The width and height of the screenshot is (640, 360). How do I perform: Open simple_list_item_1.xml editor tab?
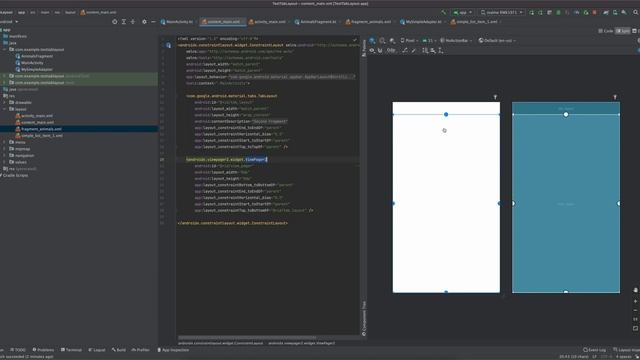[476, 22]
